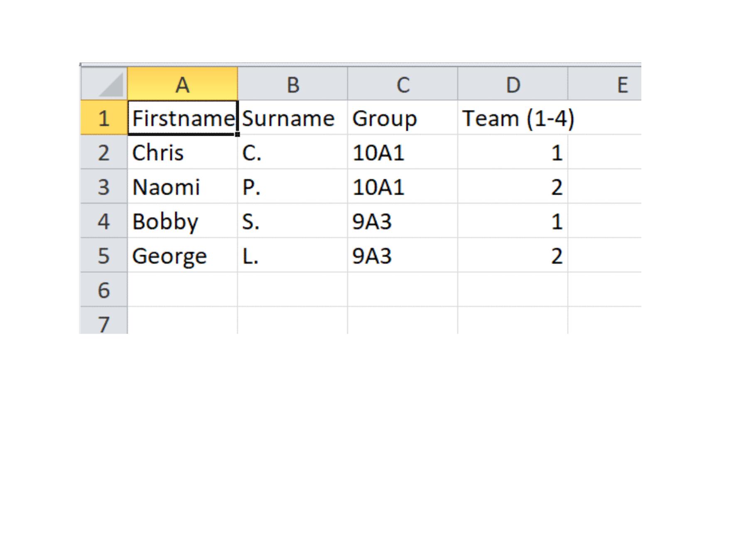Select row 3 header
This screenshot has height=551, width=756.
(104, 187)
